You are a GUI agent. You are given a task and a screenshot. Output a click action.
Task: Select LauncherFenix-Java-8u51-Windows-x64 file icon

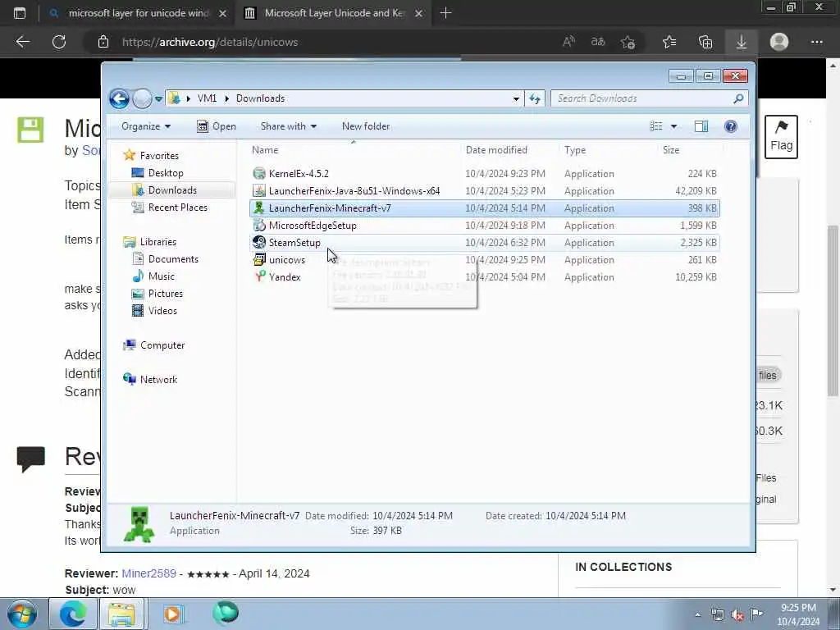259,190
